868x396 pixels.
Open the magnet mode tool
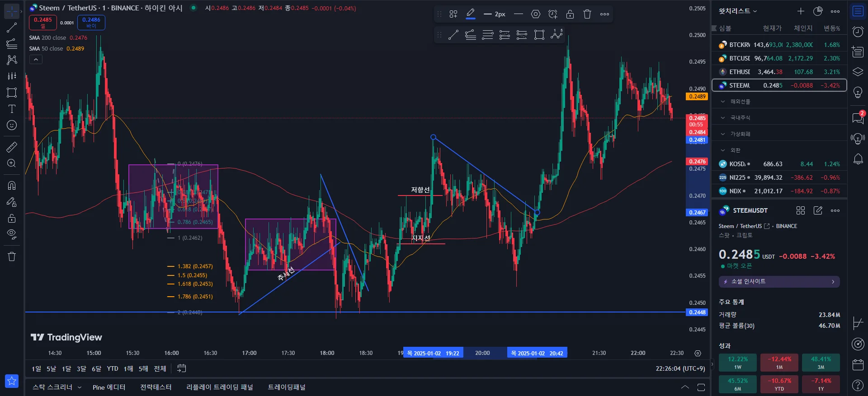[x=12, y=186]
